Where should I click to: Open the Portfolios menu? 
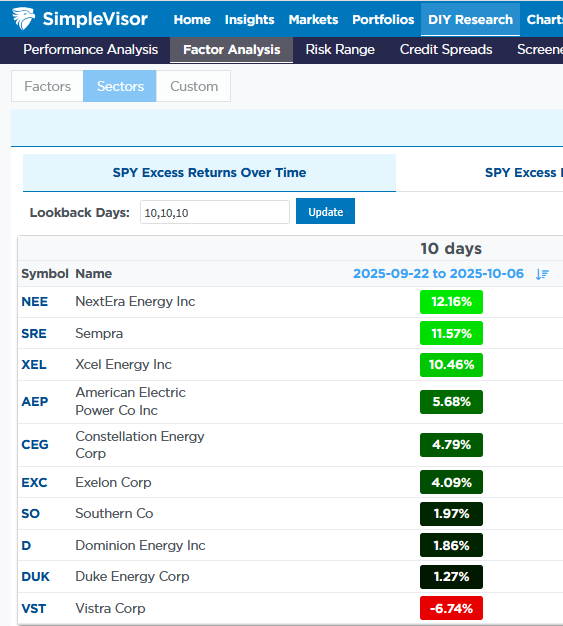click(x=383, y=20)
